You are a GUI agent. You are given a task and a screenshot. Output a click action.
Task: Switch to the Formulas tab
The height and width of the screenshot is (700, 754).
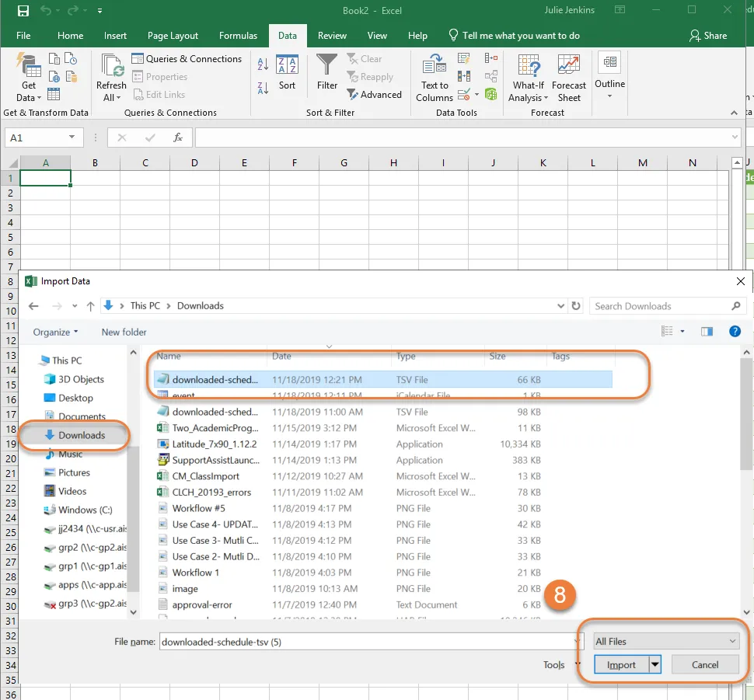tap(238, 36)
